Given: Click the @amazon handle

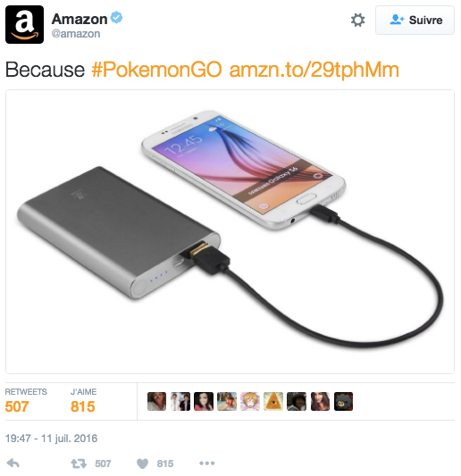Looking at the screenshot, I should 76,34.
